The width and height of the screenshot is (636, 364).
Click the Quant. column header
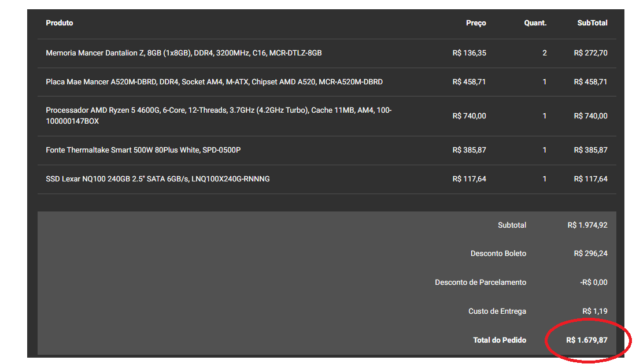click(535, 23)
